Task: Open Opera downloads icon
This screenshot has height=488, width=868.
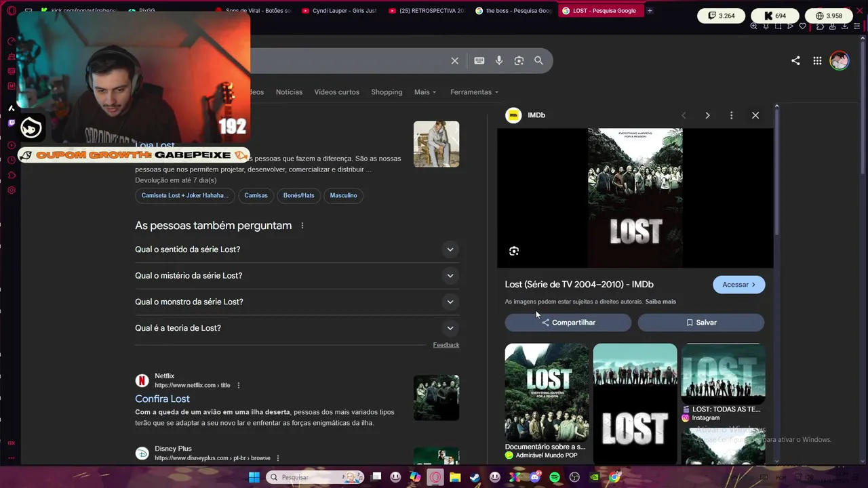Action: [844, 26]
